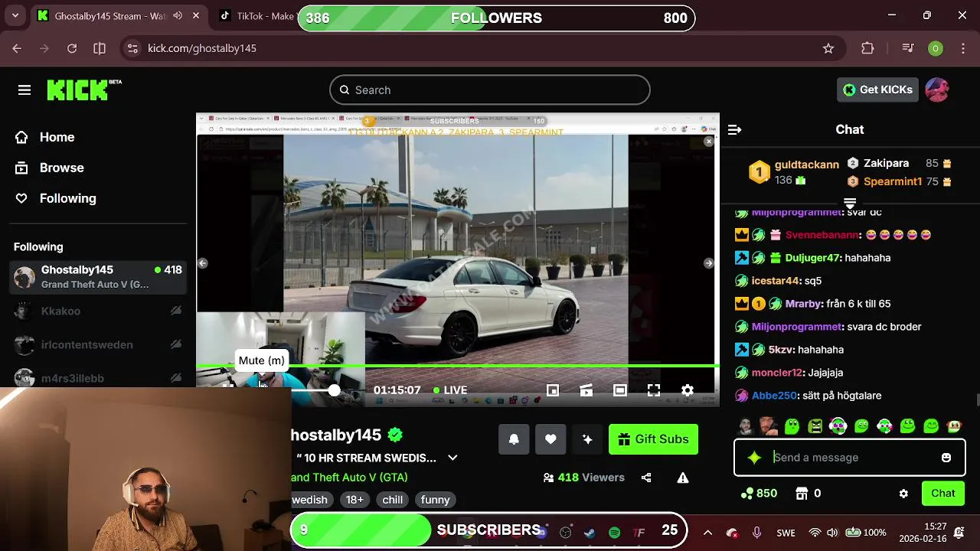The width and height of the screenshot is (980, 551).
Task: Report the stream with warning icon
Action: click(683, 478)
